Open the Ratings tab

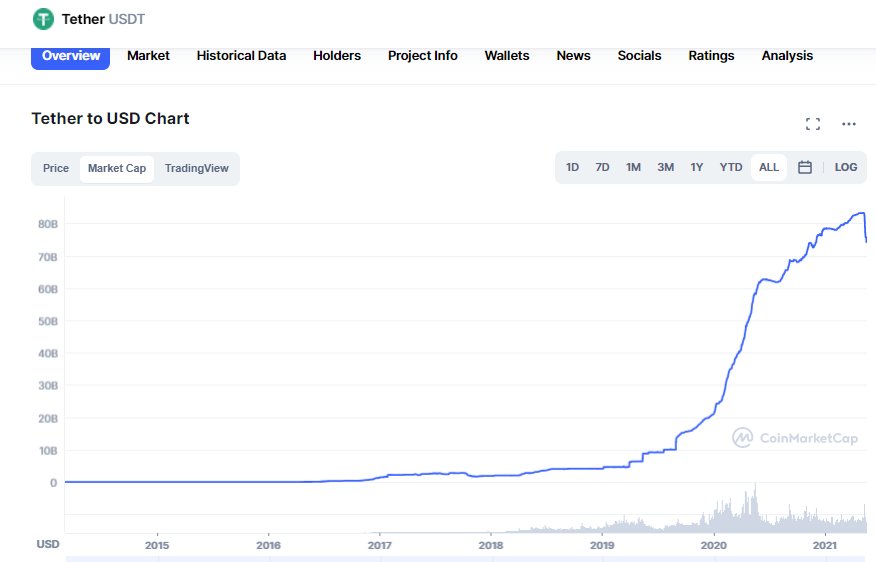tap(711, 56)
